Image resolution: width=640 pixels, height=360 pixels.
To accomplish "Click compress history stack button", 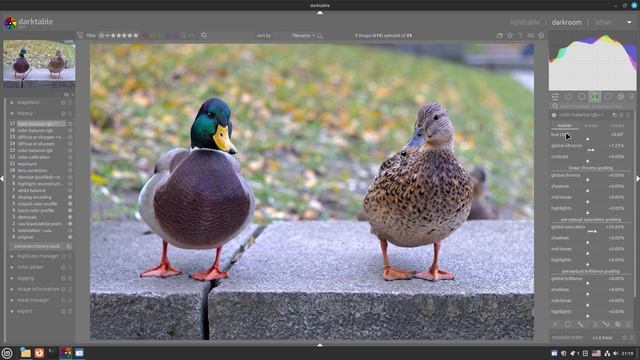I will coord(37,246).
